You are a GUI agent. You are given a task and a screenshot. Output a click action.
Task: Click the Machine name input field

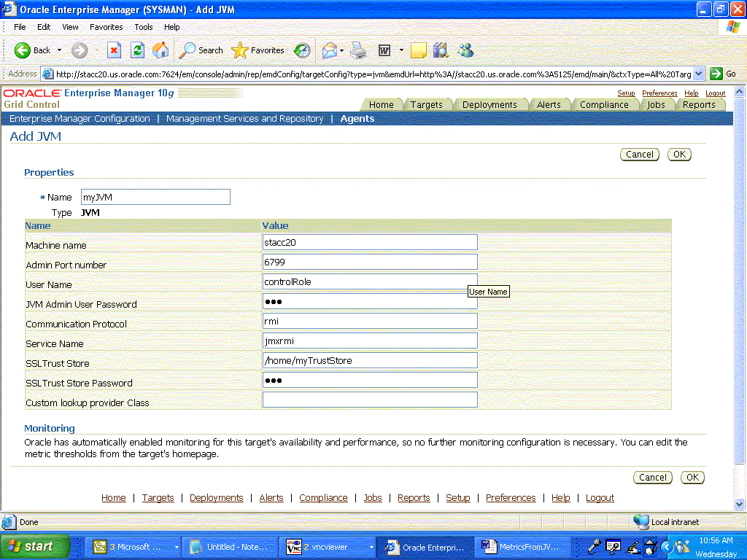click(x=370, y=242)
